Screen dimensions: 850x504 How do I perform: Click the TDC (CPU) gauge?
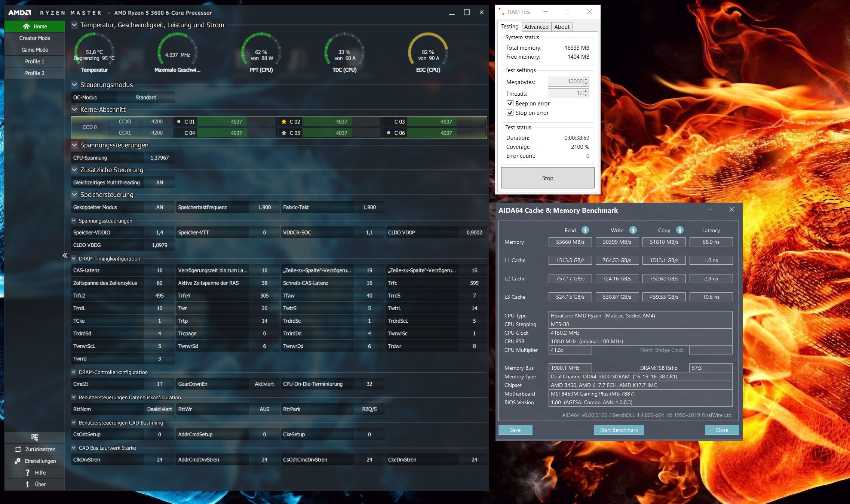pos(344,53)
